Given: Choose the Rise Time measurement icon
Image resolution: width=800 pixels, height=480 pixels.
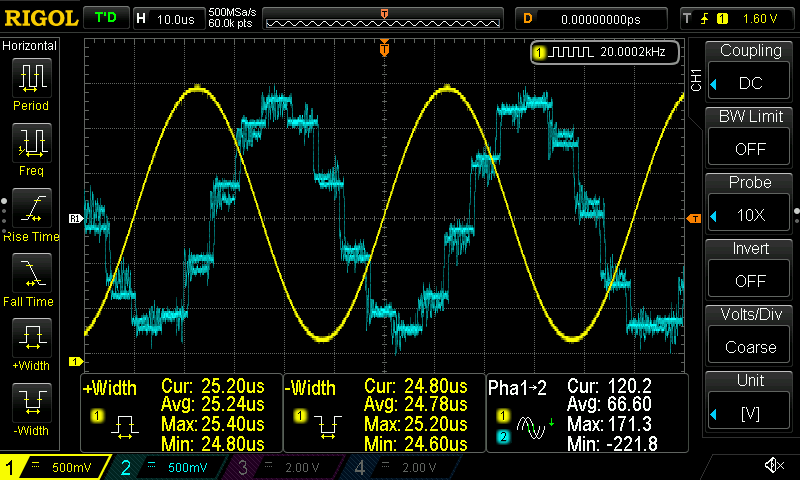Looking at the screenshot, I should (x=31, y=208).
